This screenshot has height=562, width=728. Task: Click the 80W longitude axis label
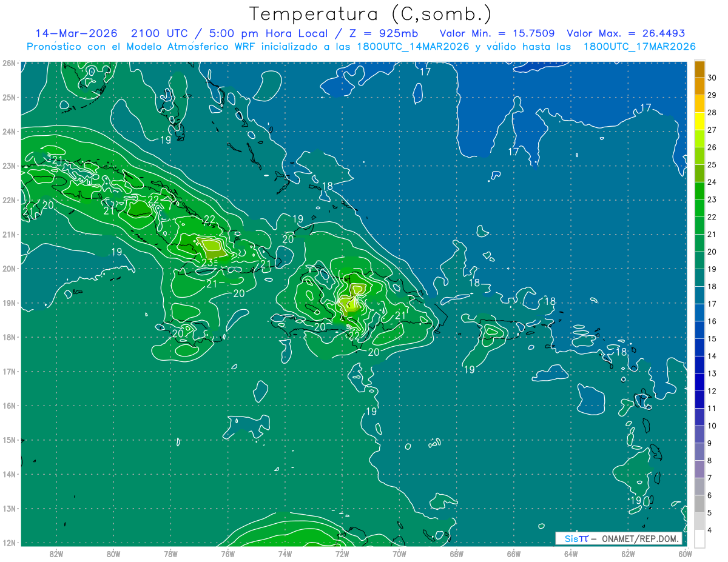click(x=113, y=553)
